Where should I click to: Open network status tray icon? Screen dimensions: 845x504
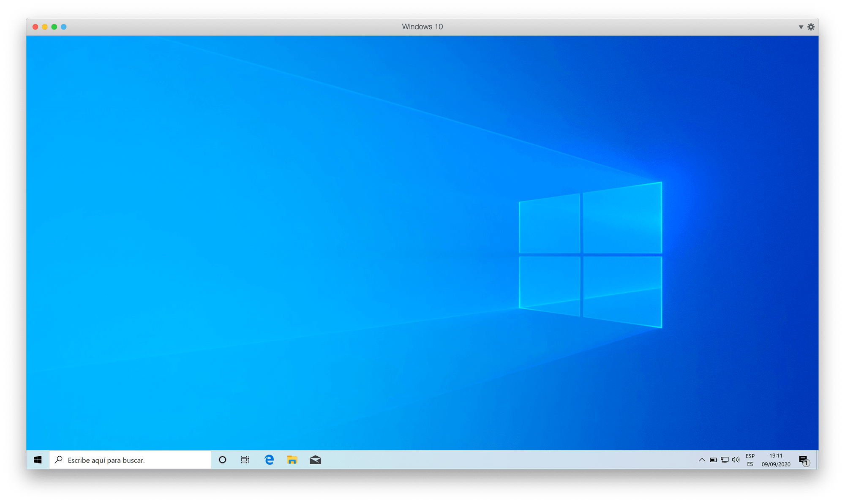coord(725,460)
